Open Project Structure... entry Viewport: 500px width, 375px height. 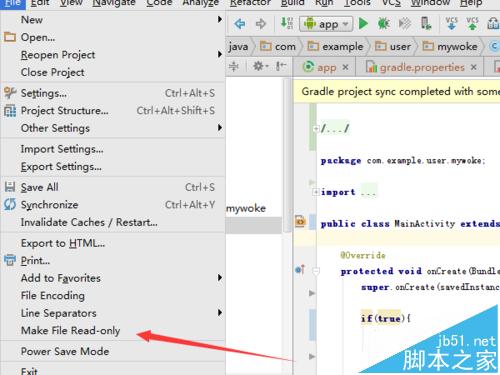click(112, 111)
